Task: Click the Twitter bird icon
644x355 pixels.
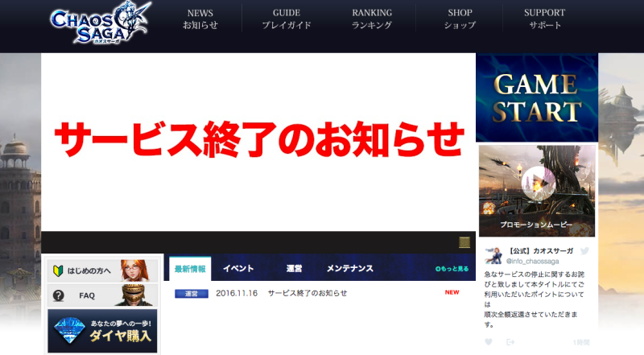Action: 584,250
